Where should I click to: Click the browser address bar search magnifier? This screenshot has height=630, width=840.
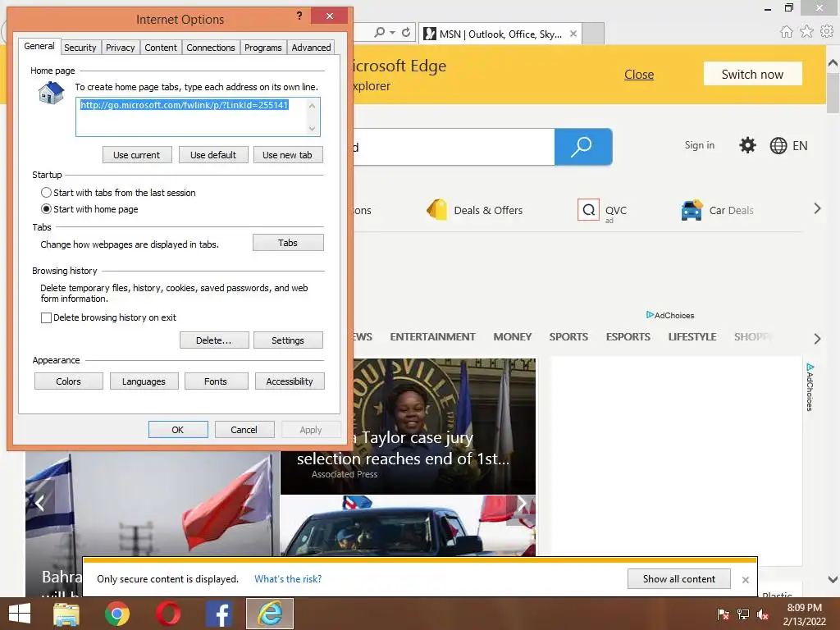click(379, 33)
